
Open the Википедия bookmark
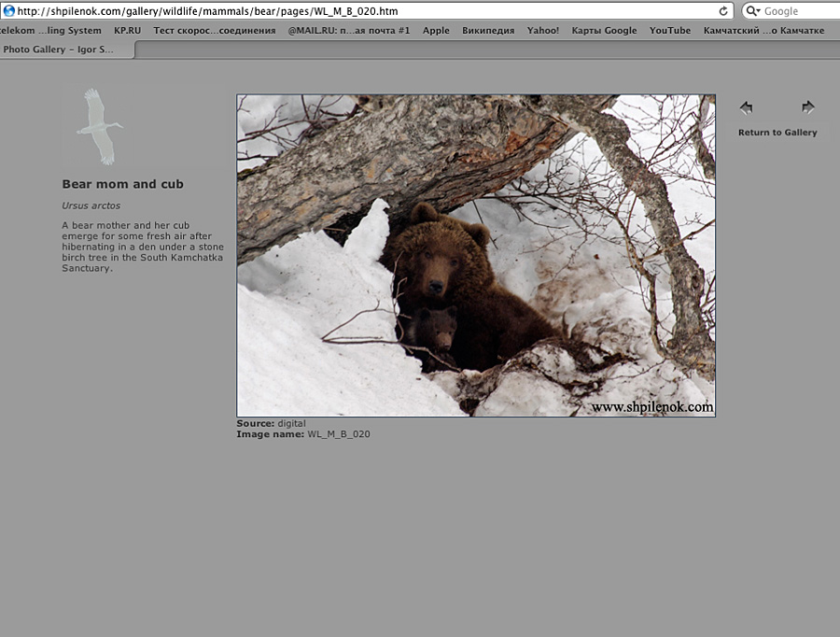click(488, 31)
